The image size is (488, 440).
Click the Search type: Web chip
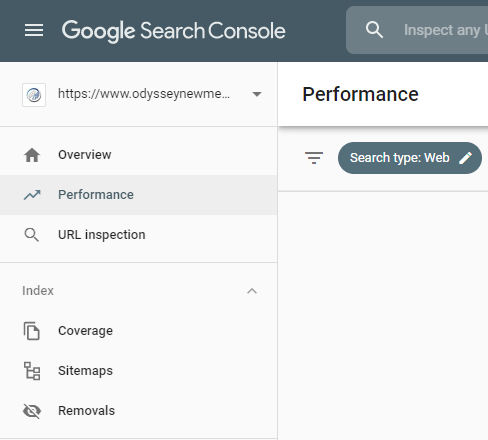tap(410, 158)
